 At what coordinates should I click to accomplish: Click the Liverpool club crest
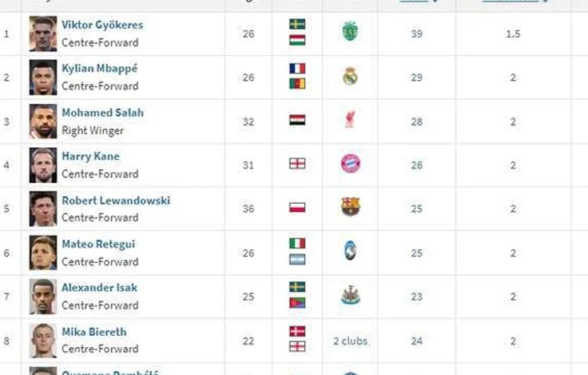point(350,119)
